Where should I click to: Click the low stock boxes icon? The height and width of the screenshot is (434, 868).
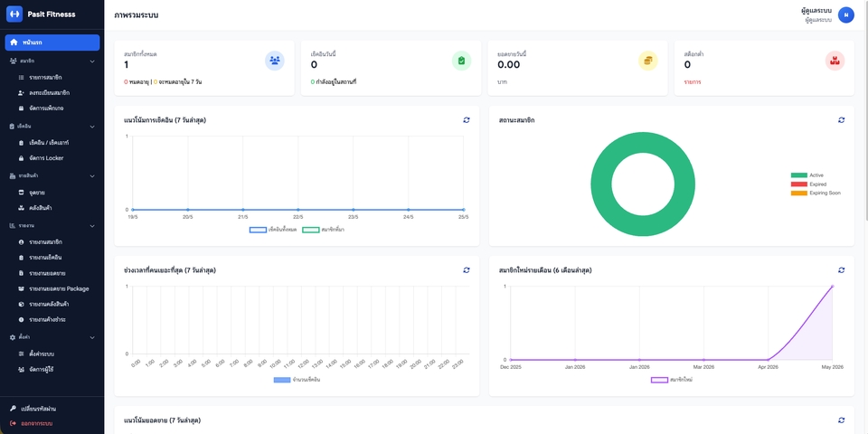tap(835, 61)
